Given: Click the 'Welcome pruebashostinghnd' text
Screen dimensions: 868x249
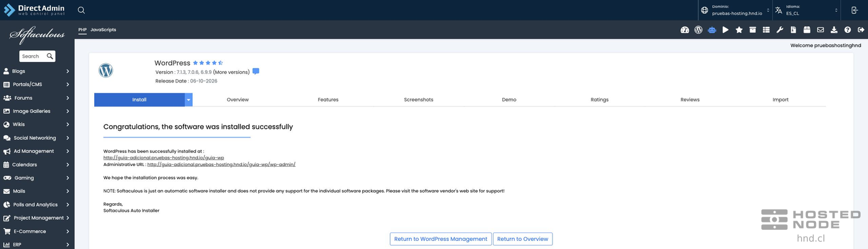Looking at the screenshot, I should coord(826,46).
